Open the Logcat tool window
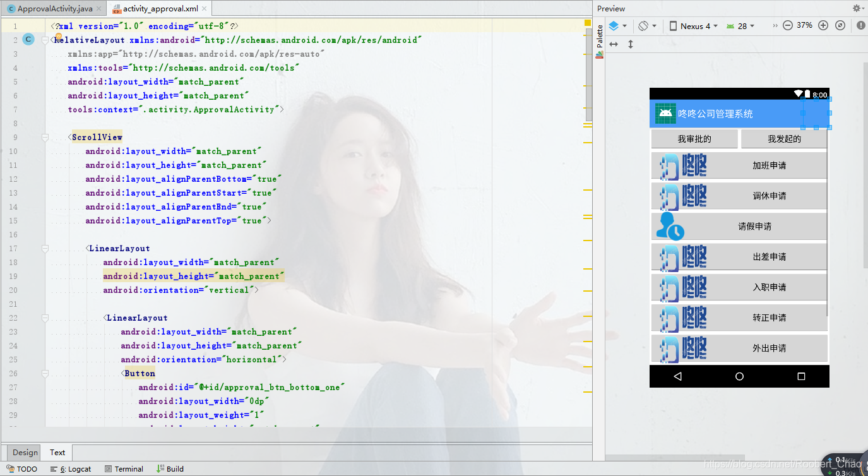Screen dimensions: 868x476 point(71,469)
